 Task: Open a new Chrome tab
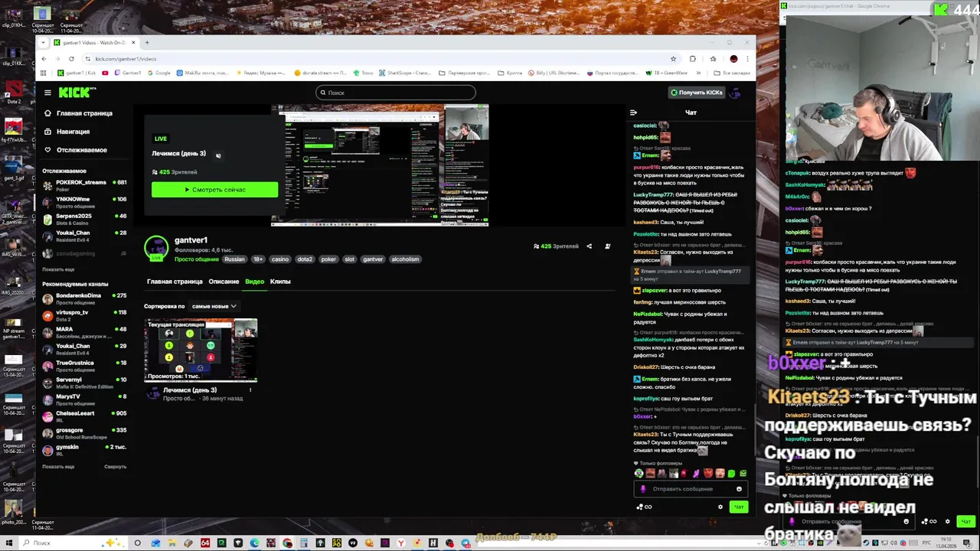(147, 43)
